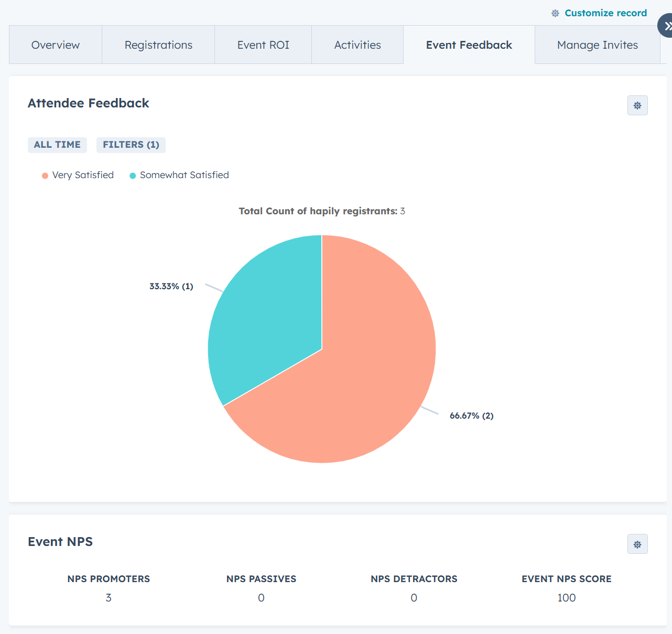
Task: Click the gear icon beside Customize record
Action: (555, 13)
